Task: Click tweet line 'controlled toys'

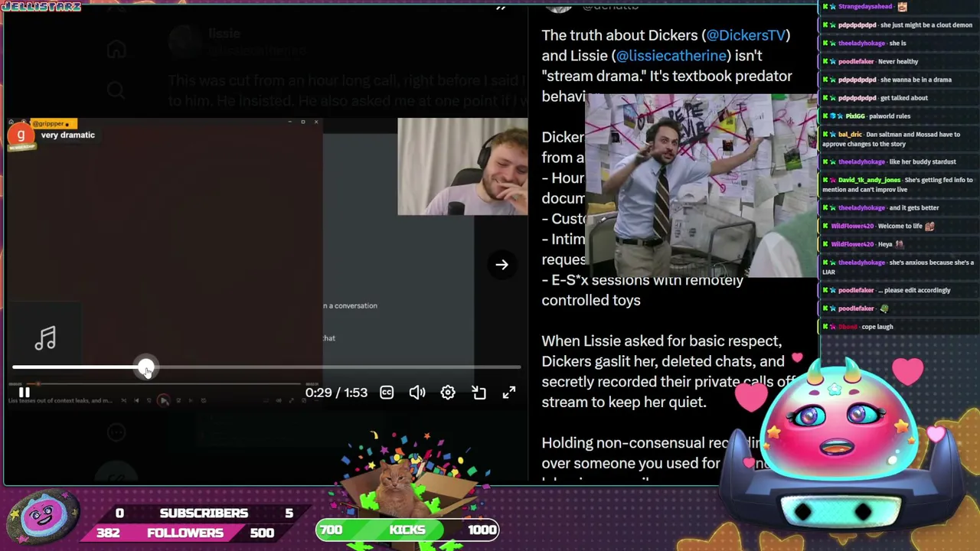Action: 591,301
